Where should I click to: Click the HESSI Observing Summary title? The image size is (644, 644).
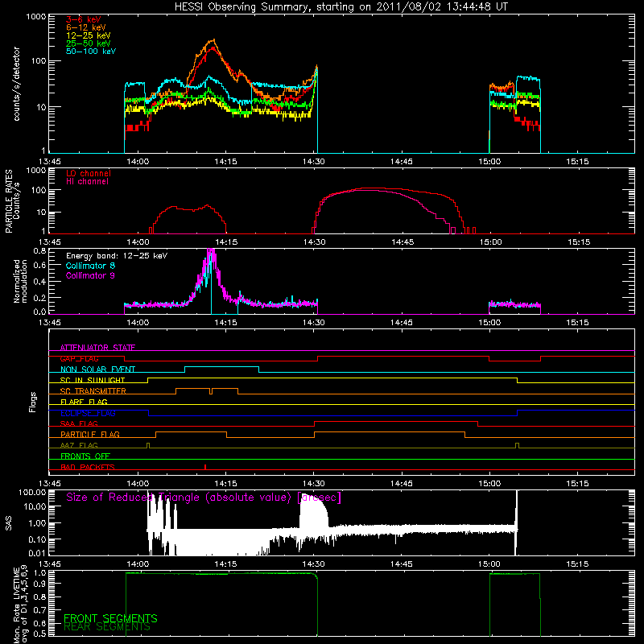[341, 7]
